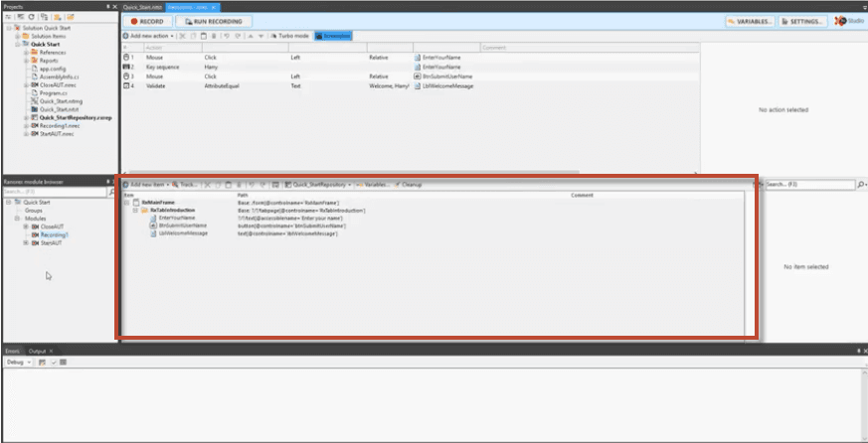This screenshot has height=443, width=868.
Task: Switch to the Quick_Start.rxtst tab
Action: click(x=142, y=6)
